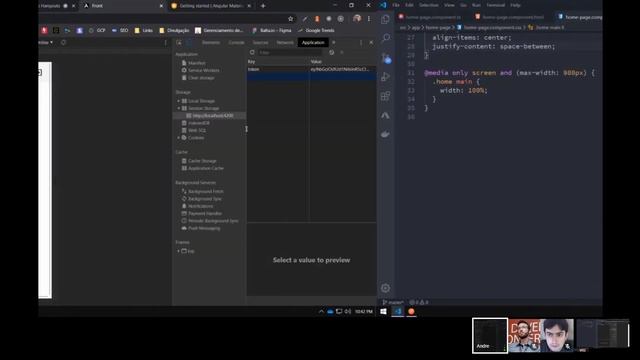Click the Windows Start button in taskbar
The image size is (640, 360).
[x=383, y=311]
